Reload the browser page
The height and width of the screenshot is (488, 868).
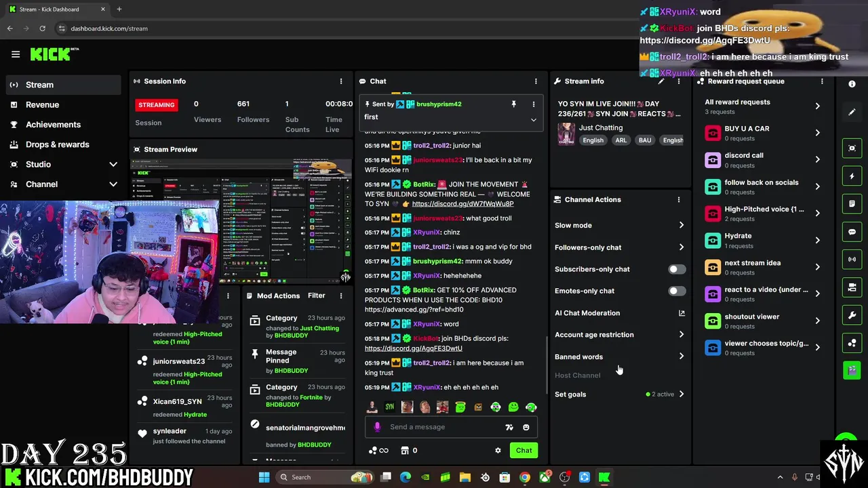point(42,28)
